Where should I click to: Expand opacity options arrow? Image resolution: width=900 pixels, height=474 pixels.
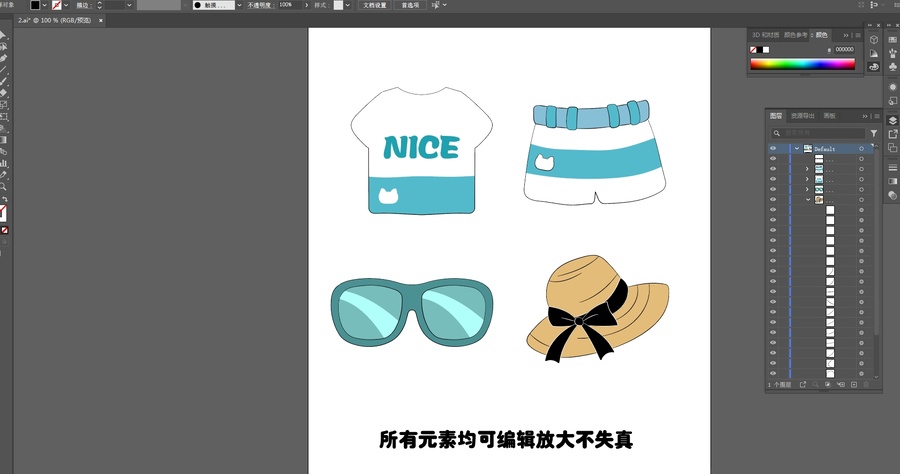click(307, 5)
